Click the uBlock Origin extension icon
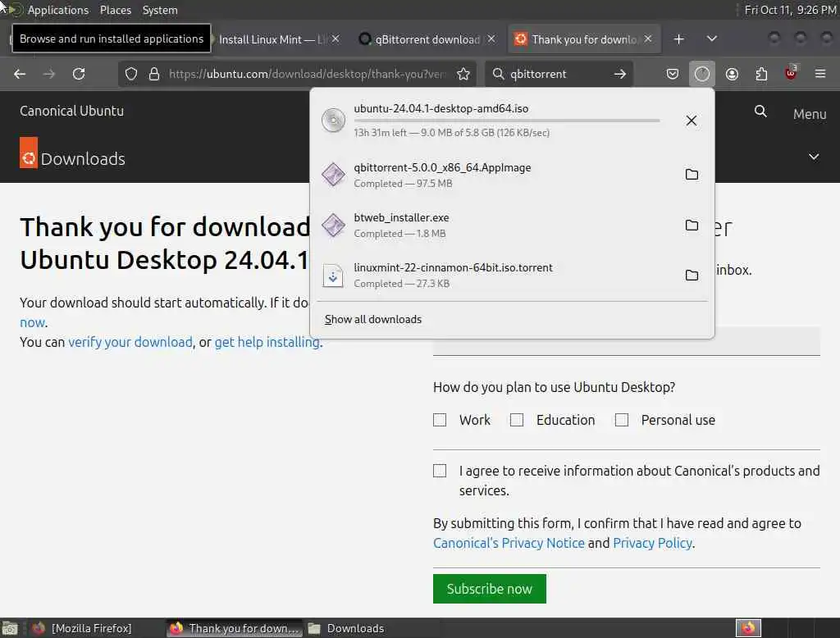Image resolution: width=840 pixels, height=638 pixels. point(791,73)
